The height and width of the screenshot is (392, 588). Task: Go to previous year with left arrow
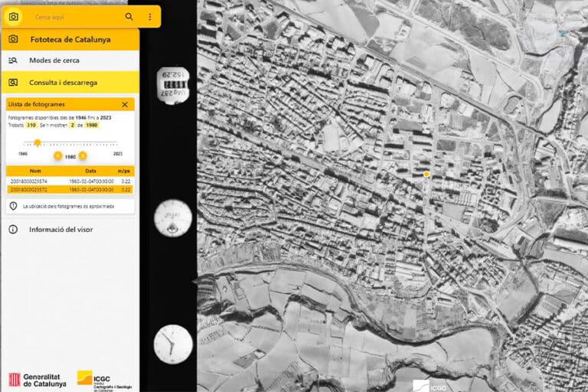[57, 155]
